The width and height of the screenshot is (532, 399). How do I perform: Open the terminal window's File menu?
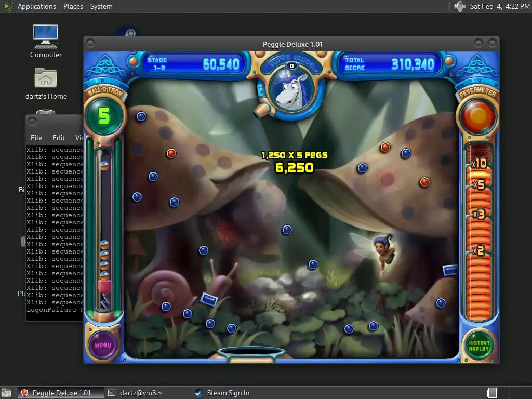(36, 138)
